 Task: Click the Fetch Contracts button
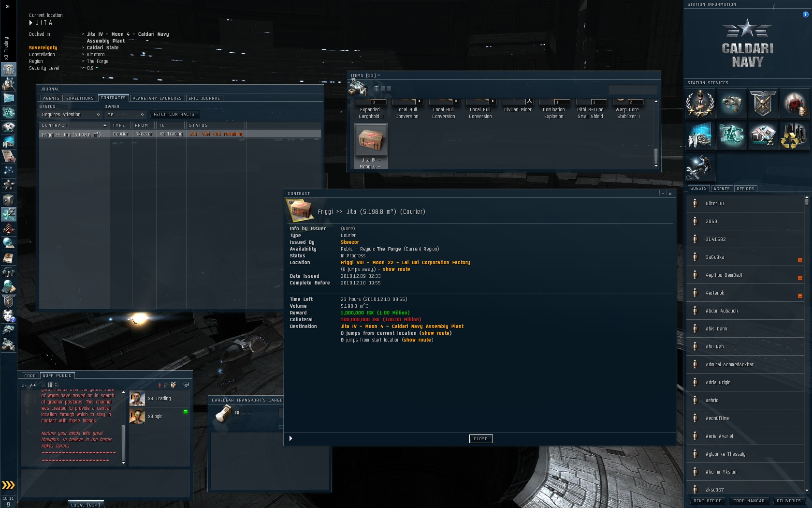pyautogui.click(x=174, y=114)
